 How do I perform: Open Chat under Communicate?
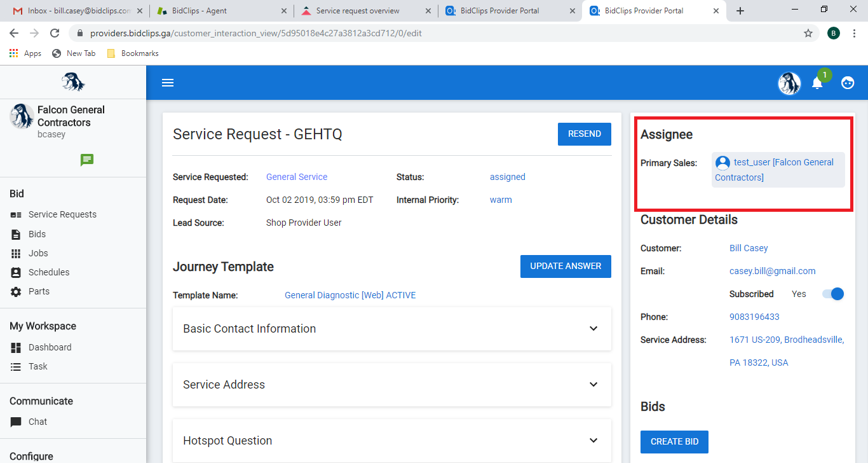[x=37, y=422]
